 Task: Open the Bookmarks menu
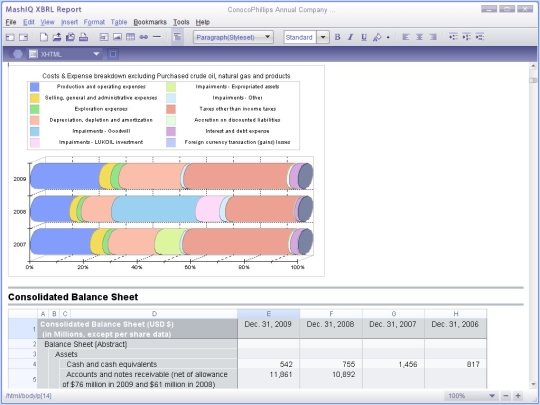click(150, 22)
